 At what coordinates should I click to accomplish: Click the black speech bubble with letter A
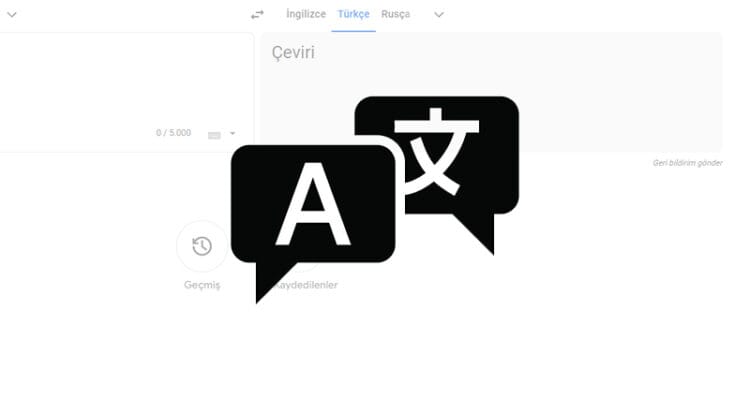(312, 204)
